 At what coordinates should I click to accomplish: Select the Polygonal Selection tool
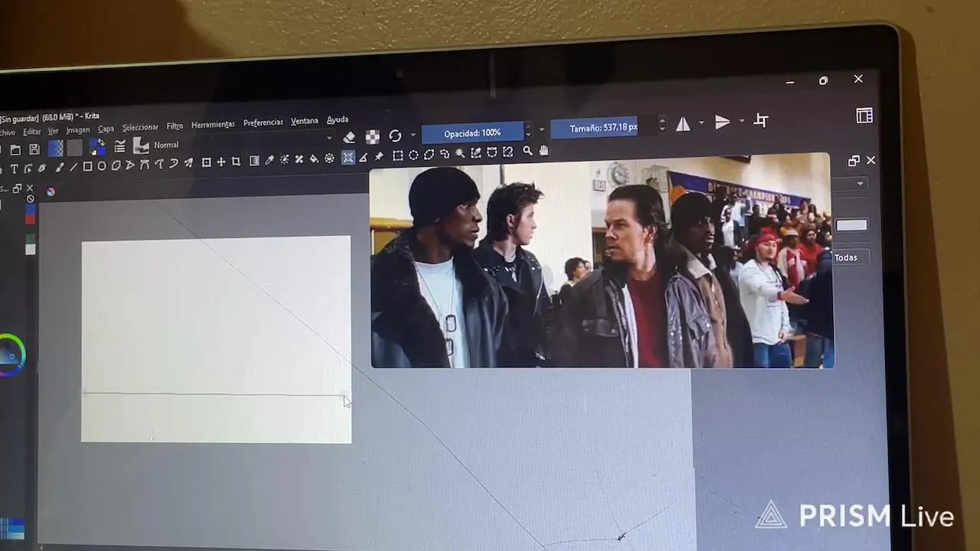click(x=429, y=155)
